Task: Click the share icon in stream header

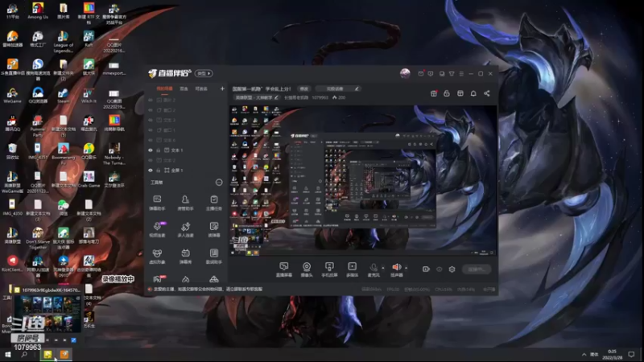Action: click(x=487, y=93)
